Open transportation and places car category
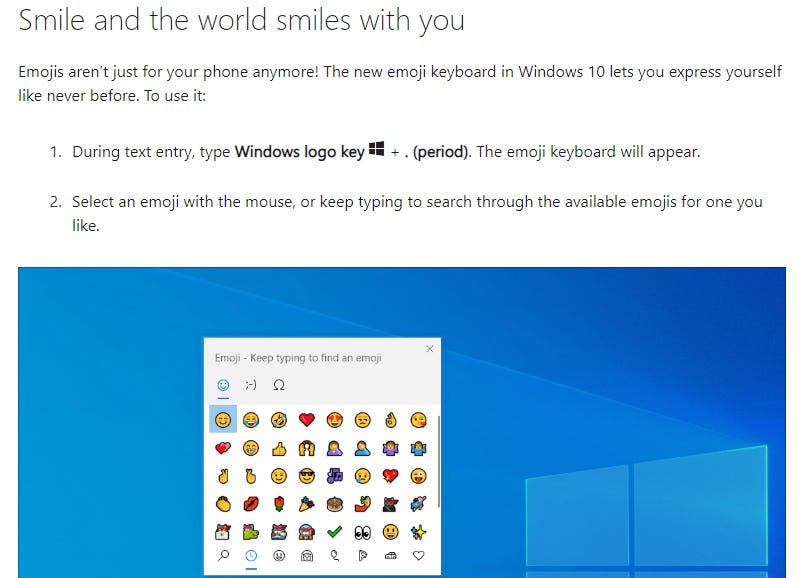The height and width of the screenshot is (578, 800). point(390,556)
